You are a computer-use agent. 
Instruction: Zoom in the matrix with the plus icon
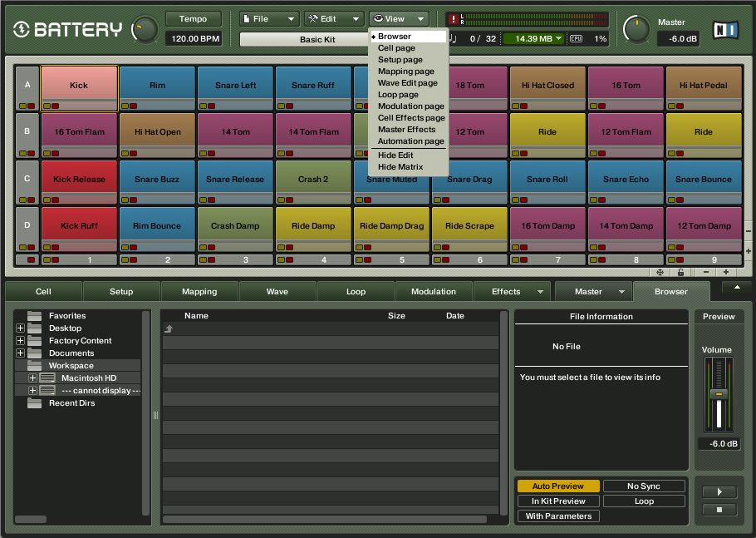pos(725,273)
